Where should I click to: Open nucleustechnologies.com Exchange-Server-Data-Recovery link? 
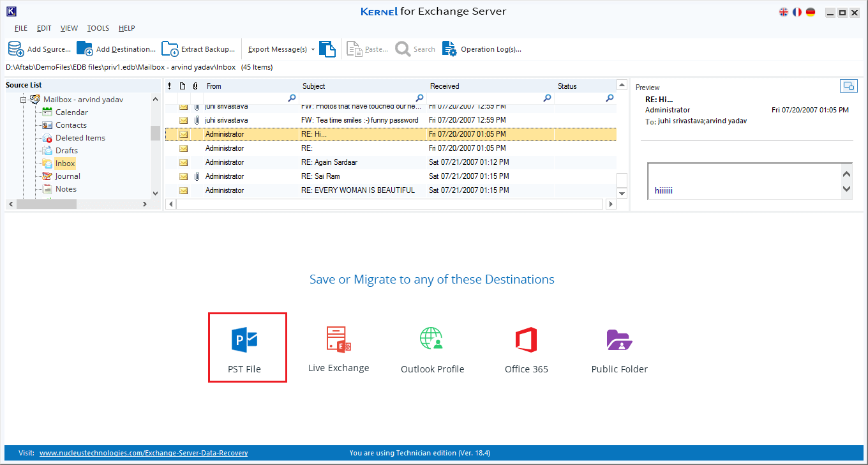pyautogui.click(x=144, y=453)
